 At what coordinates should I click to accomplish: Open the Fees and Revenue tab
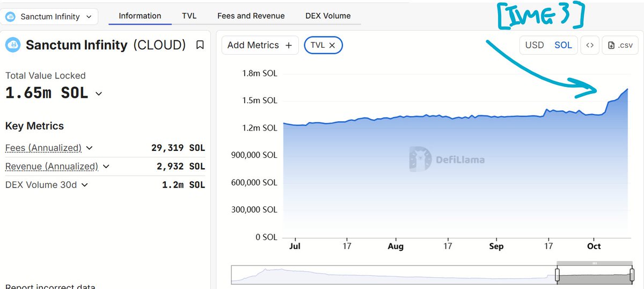click(x=251, y=16)
